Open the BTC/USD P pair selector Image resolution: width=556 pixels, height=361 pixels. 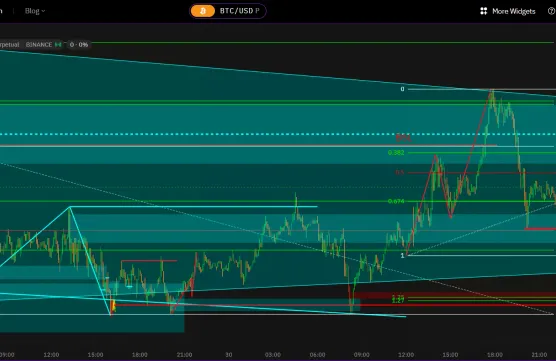228,11
